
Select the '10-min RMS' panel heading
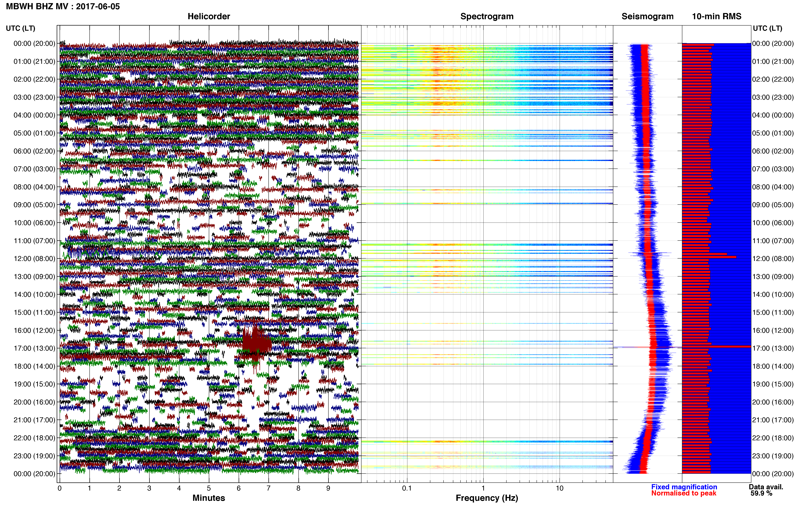pyautogui.click(x=716, y=16)
